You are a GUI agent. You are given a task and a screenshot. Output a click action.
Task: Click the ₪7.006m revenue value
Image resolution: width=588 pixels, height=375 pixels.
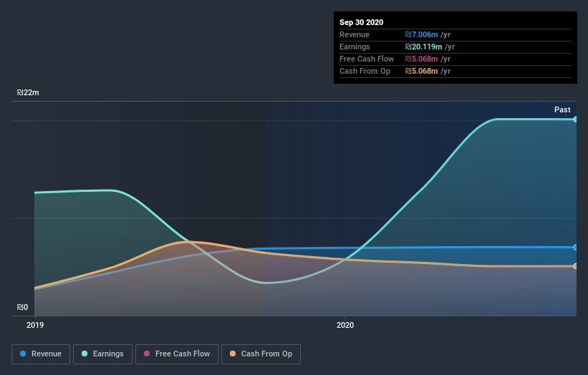422,34
